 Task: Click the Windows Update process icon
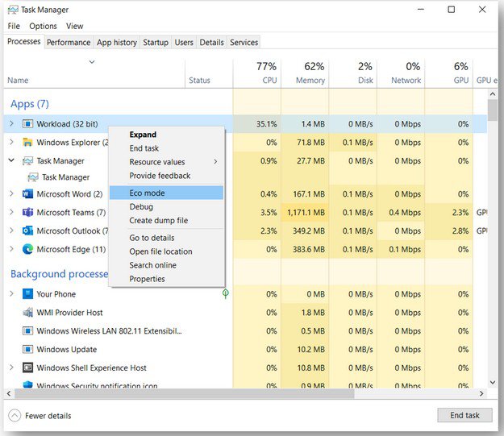pyautogui.click(x=27, y=350)
